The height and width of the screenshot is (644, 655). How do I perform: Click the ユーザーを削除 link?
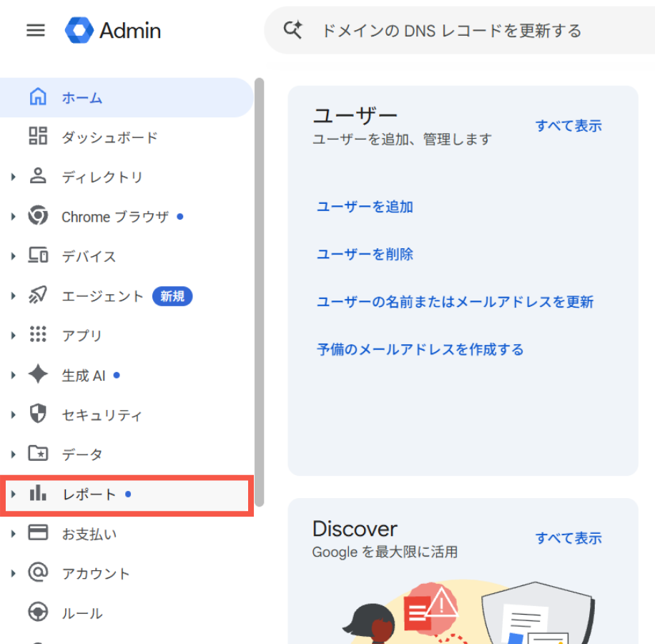point(365,254)
